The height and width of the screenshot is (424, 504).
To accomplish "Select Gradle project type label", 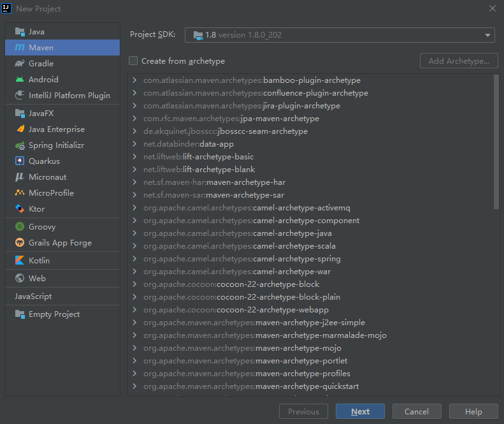I will 41,63.
